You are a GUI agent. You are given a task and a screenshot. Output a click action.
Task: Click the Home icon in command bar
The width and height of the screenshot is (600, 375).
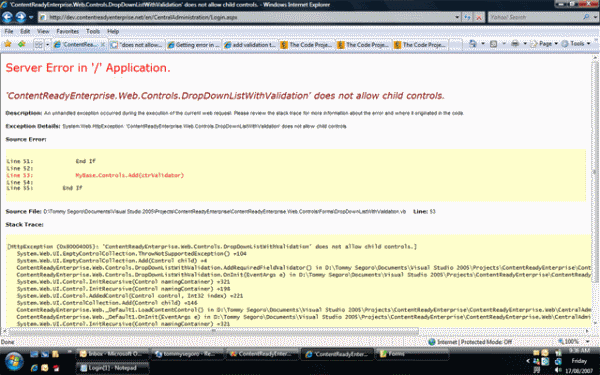tap(473, 44)
